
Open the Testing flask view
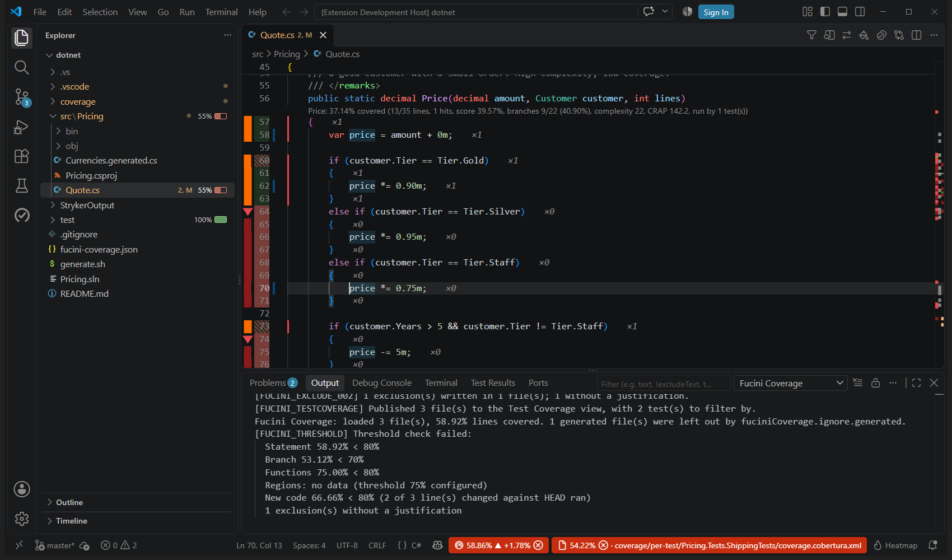[x=22, y=186]
